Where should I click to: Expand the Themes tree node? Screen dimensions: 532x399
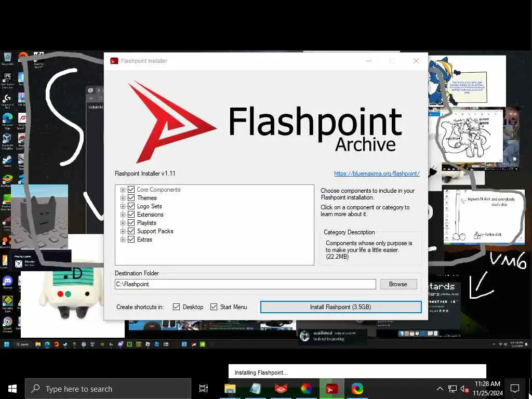[x=123, y=198]
